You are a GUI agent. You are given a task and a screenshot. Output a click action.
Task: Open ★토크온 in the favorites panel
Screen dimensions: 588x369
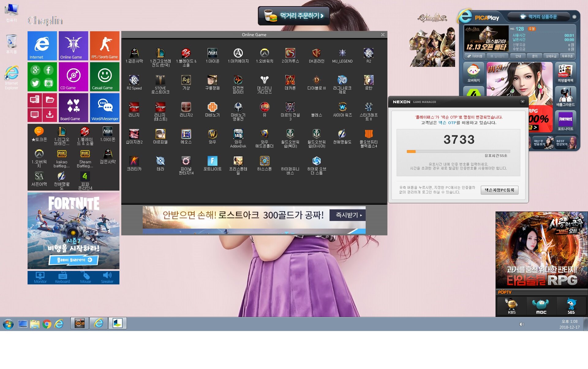39,134
